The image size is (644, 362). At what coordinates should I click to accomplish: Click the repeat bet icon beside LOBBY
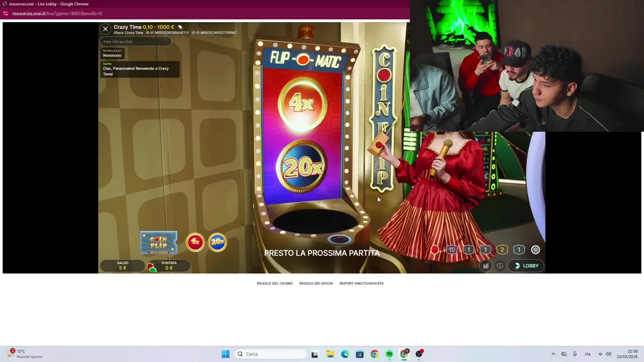pyautogui.click(x=500, y=266)
